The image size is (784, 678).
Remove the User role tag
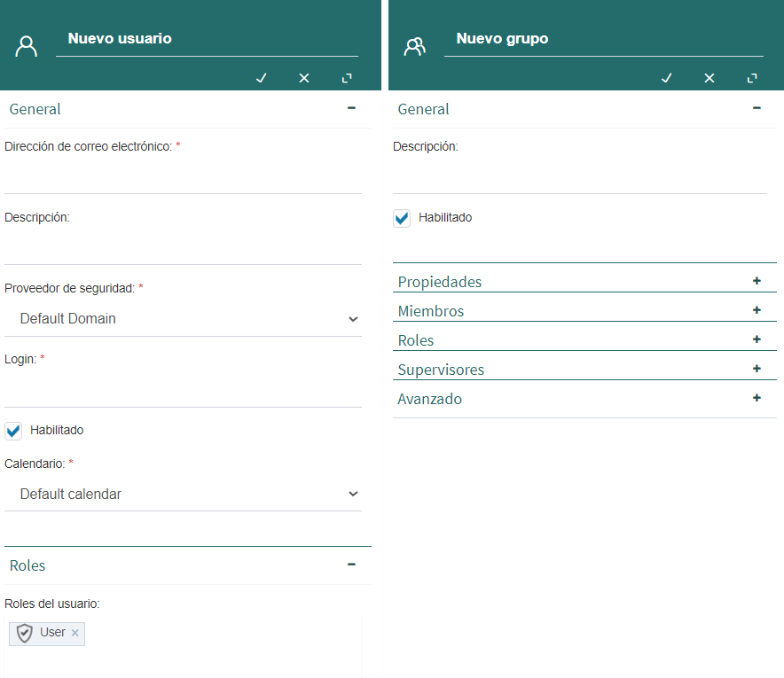[x=75, y=633]
